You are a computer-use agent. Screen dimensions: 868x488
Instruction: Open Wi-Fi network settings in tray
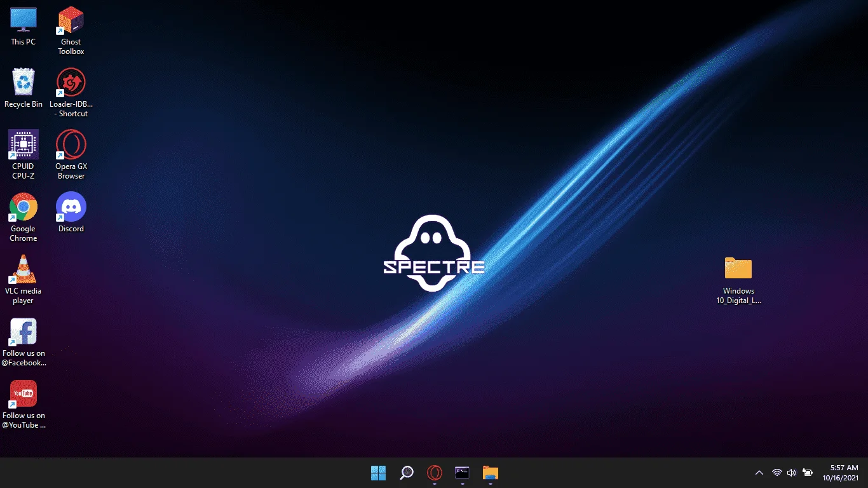coord(776,473)
